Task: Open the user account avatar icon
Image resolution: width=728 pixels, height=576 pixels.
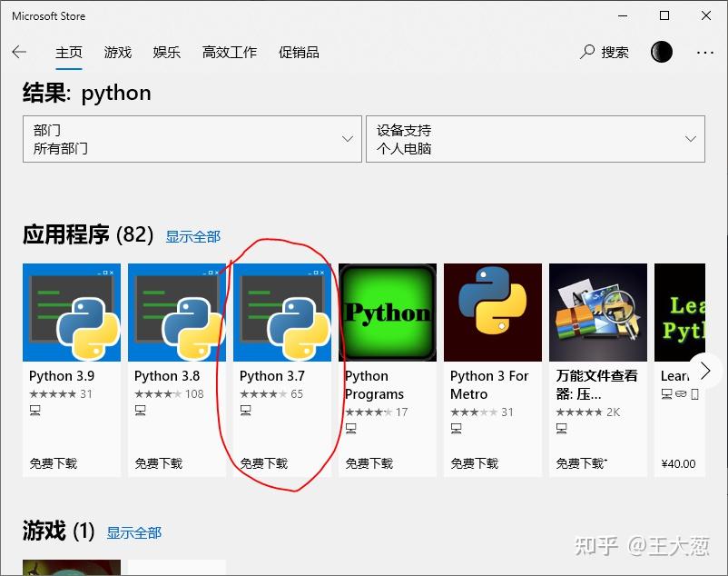Action: (x=661, y=52)
